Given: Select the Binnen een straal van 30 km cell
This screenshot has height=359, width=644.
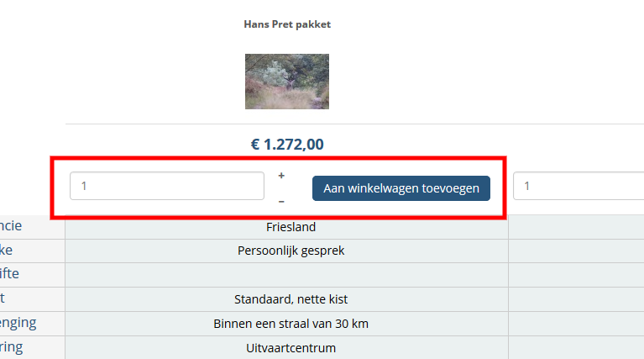Looking at the screenshot, I should pyautogui.click(x=287, y=324).
